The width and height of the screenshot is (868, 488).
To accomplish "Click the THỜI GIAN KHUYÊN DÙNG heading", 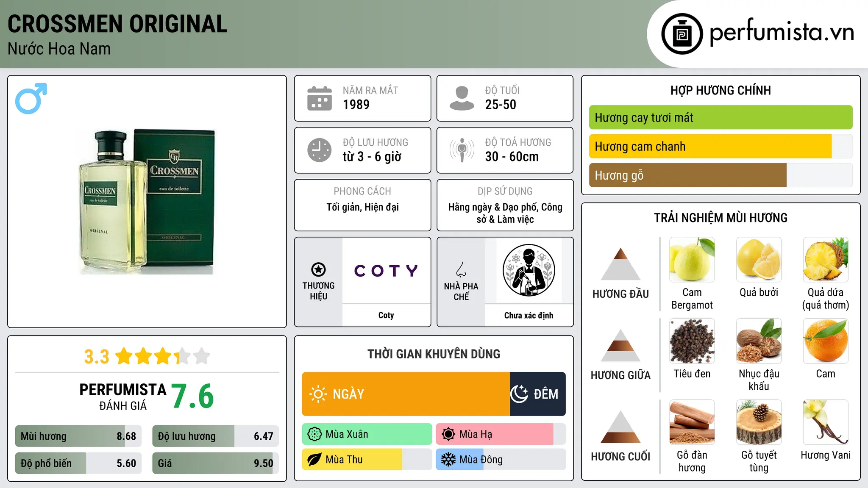I will [x=434, y=354].
